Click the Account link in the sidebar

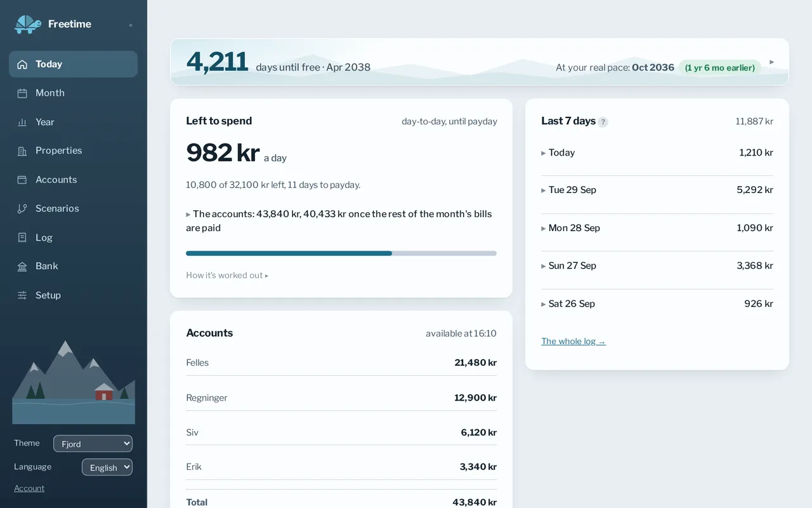(29, 488)
